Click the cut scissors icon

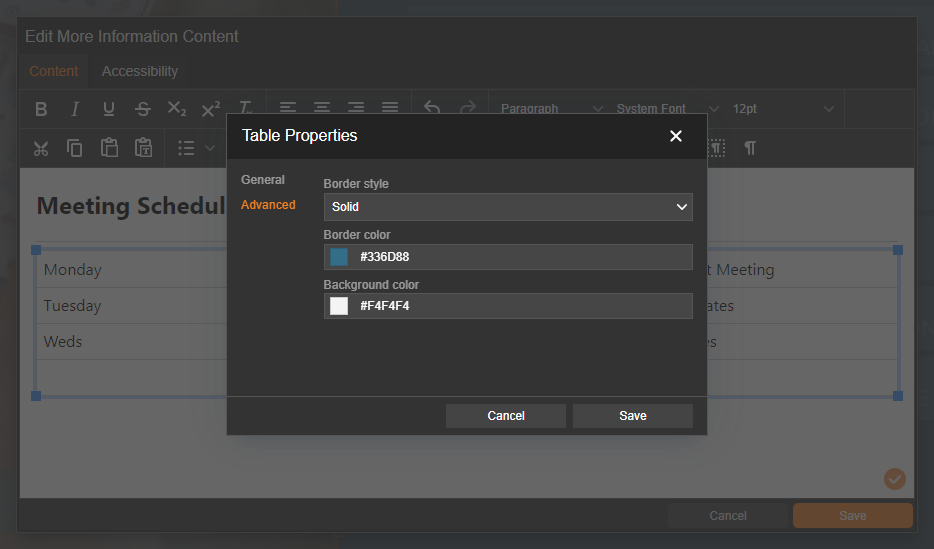click(41, 148)
